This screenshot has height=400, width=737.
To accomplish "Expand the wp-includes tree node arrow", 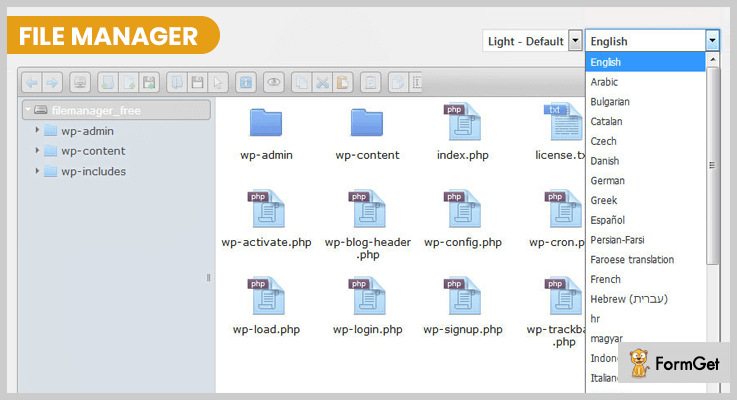I will [37, 171].
